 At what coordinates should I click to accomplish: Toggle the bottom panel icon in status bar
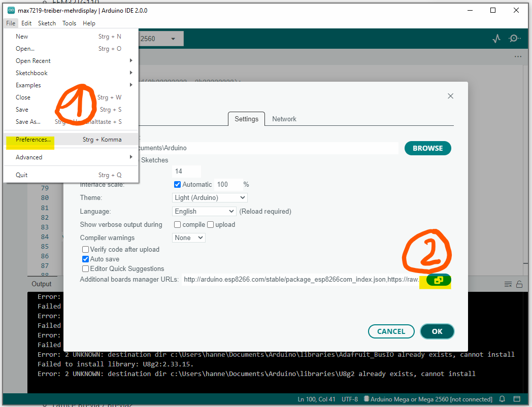coord(517,399)
